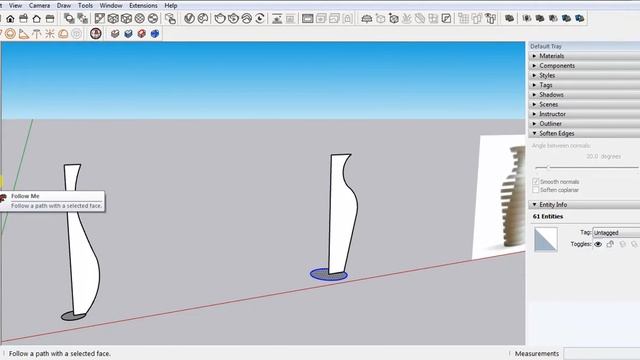Open the Tag dropdown showing Untagged
Screen dimensions: 640x360
(x=616, y=233)
